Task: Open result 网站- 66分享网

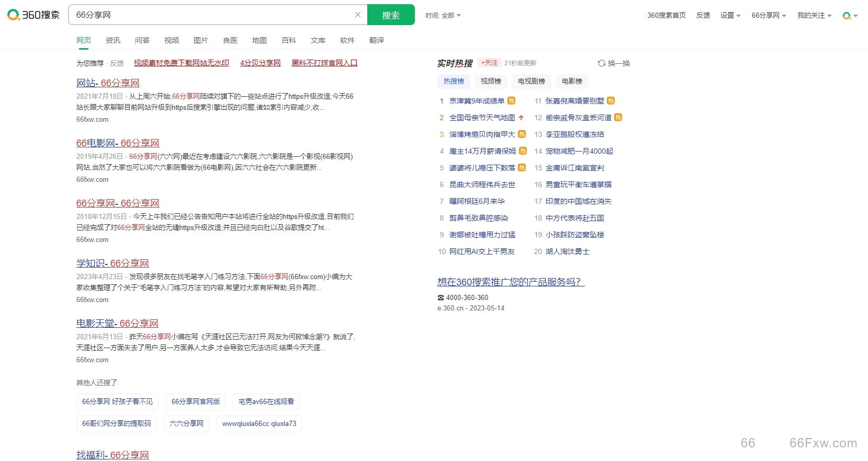Action: tap(108, 83)
